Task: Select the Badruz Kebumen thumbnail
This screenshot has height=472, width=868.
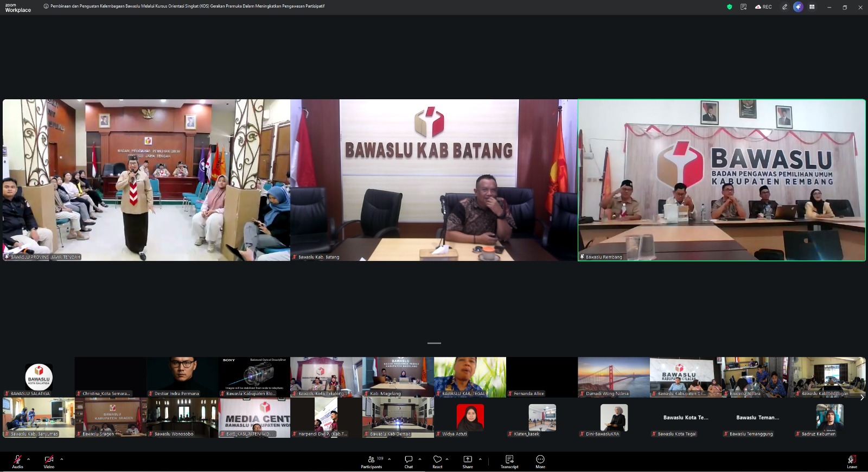Action: [829, 418]
